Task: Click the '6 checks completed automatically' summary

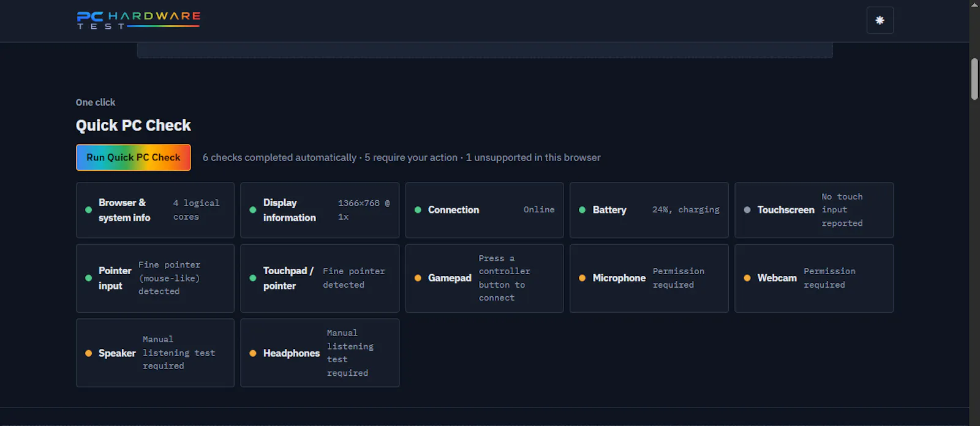Action: 279,157
